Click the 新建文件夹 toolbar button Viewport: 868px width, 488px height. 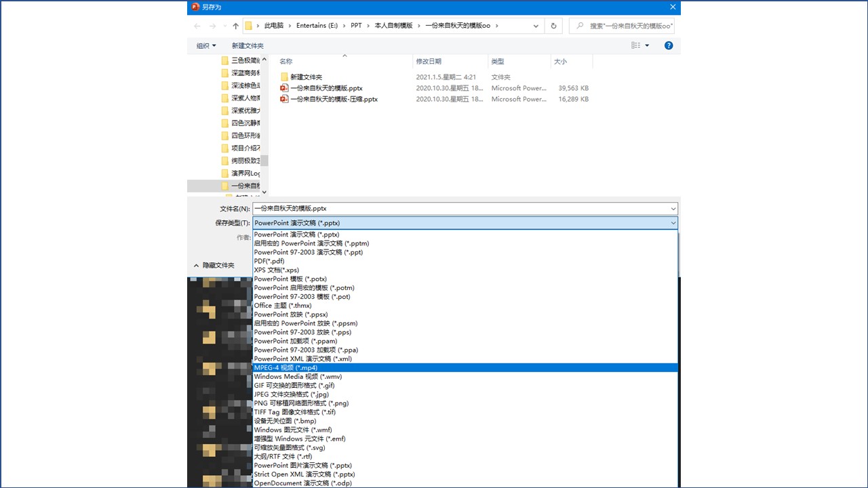pyautogui.click(x=248, y=45)
